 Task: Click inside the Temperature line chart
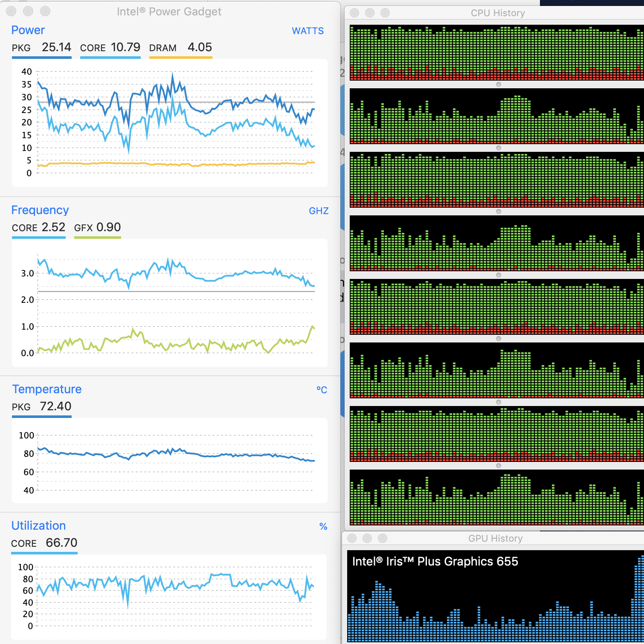click(170, 461)
